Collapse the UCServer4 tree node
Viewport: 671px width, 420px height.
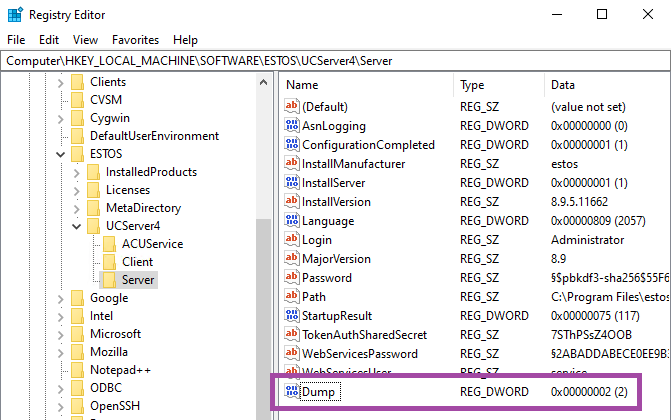78,226
